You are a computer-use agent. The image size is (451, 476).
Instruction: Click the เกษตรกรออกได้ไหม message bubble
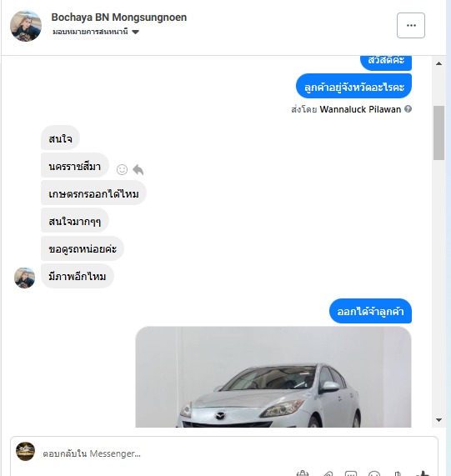pyautogui.click(x=93, y=193)
